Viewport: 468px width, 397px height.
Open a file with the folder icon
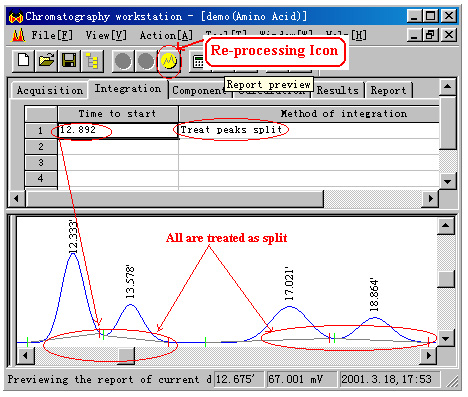pos(46,61)
